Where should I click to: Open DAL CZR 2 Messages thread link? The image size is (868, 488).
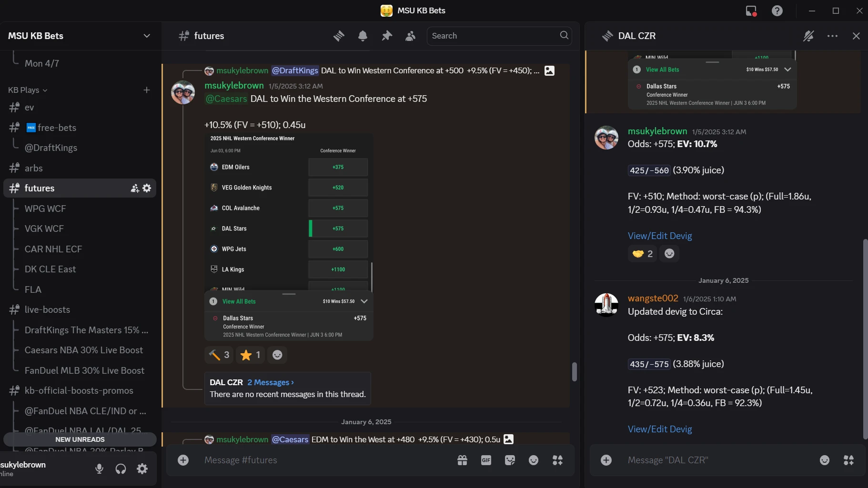click(x=271, y=382)
